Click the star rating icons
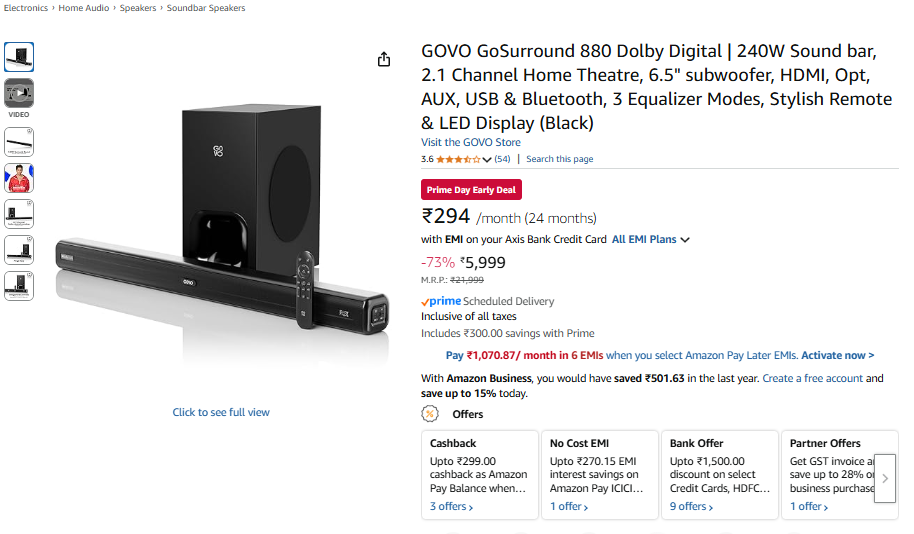This screenshot has width=914, height=534. (458, 159)
